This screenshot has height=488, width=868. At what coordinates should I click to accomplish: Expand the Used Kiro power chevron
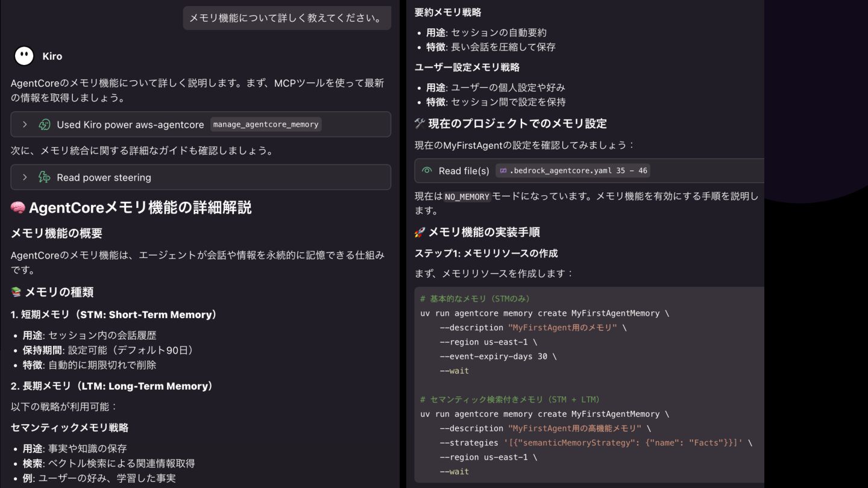point(25,125)
